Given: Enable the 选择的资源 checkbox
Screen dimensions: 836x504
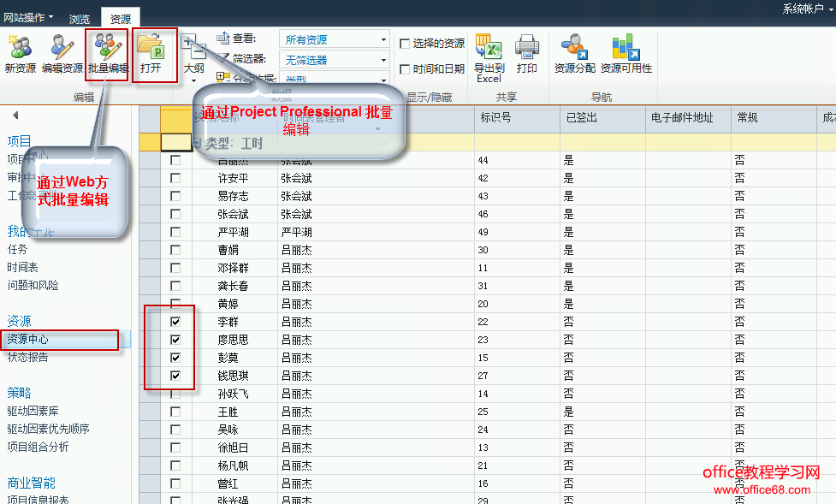Looking at the screenshot, I should (405, 44).
